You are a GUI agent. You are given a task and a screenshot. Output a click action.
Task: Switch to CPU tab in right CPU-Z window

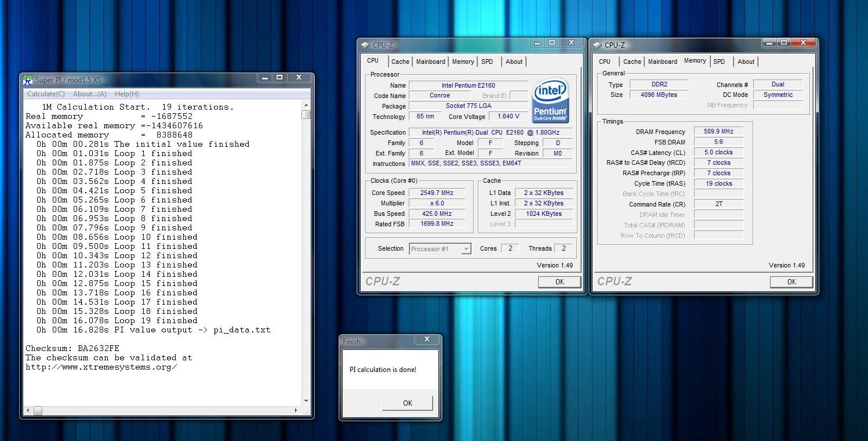605,62
